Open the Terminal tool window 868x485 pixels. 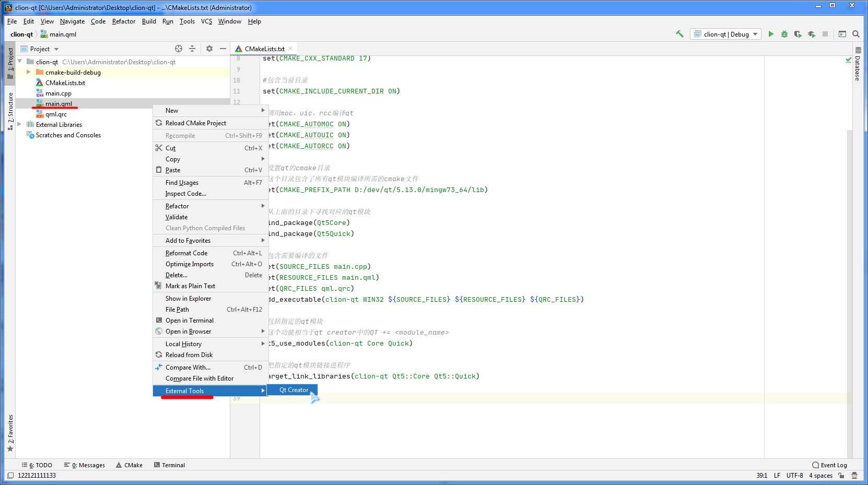click(x=169, y=465)
